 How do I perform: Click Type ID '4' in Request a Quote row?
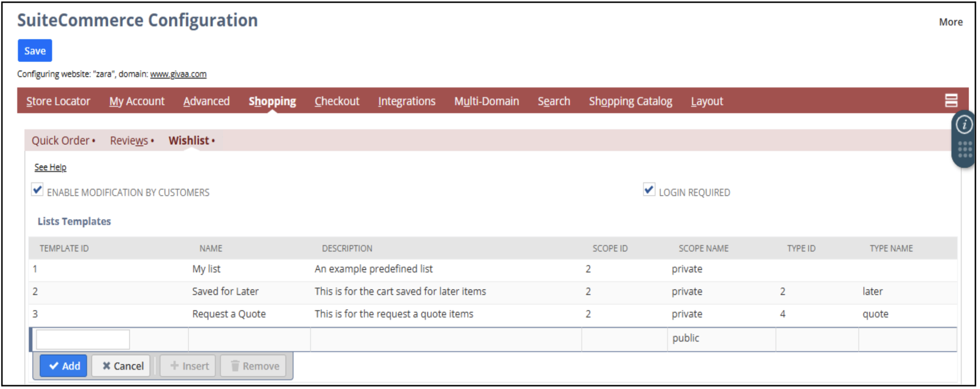[783, 314]
